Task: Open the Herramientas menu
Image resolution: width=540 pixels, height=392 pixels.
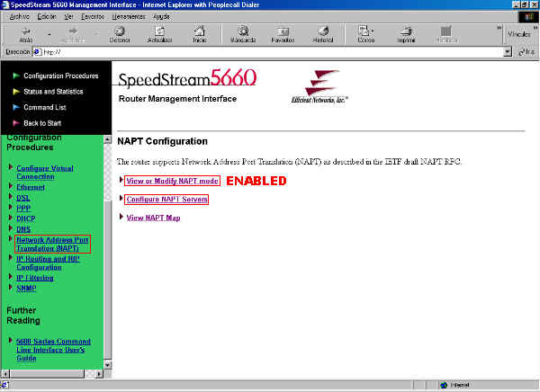Action: [x=129, y=16]
